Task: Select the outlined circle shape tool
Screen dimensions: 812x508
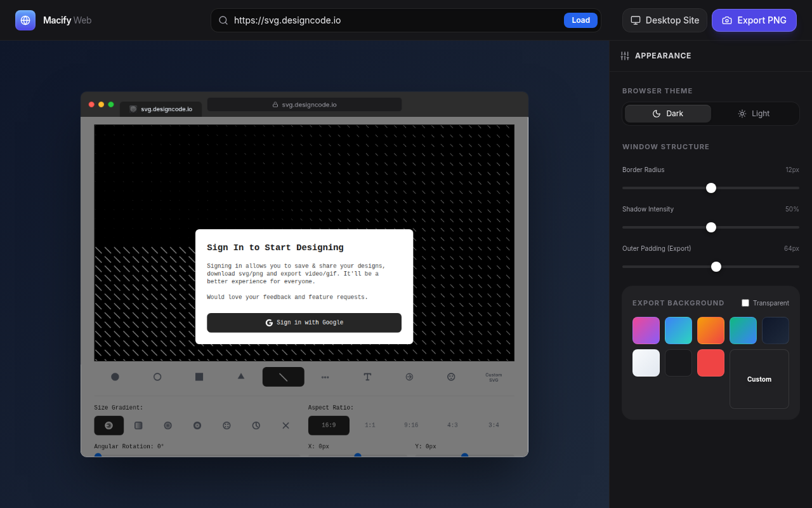Action: pyautogui.click(x=157, y=377)
